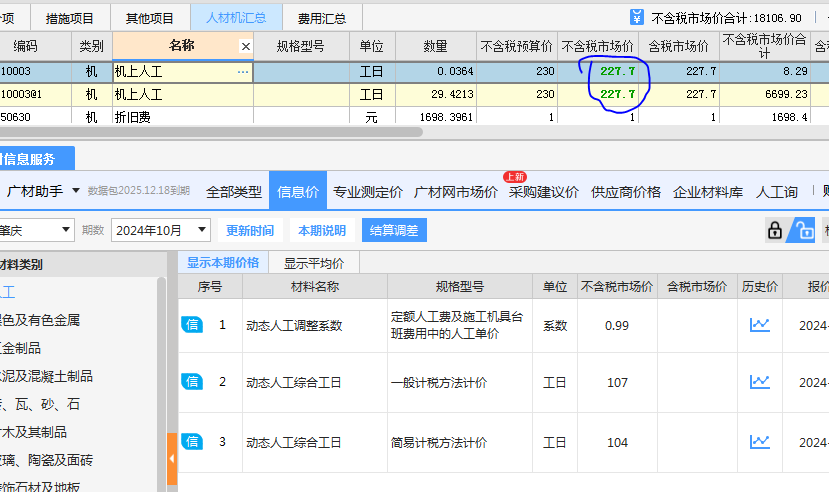This screenshot has height=492, width=829.
Task: Click price value 107 in row 2
Action: pyautogui.click(x=617, y=383)
